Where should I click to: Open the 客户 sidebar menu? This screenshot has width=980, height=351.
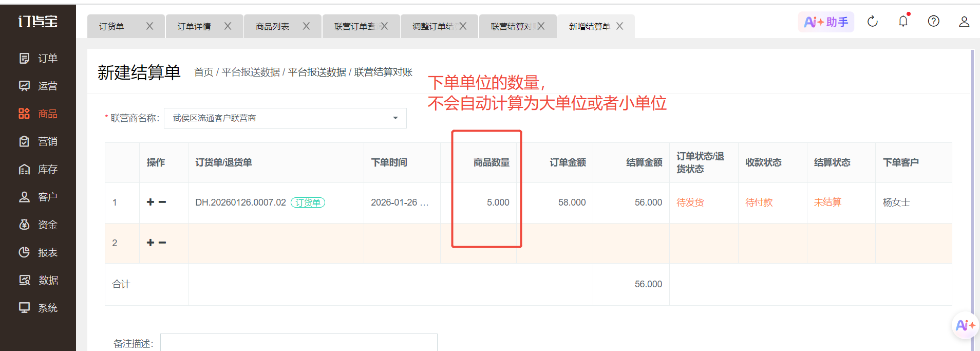pos(38,197)
